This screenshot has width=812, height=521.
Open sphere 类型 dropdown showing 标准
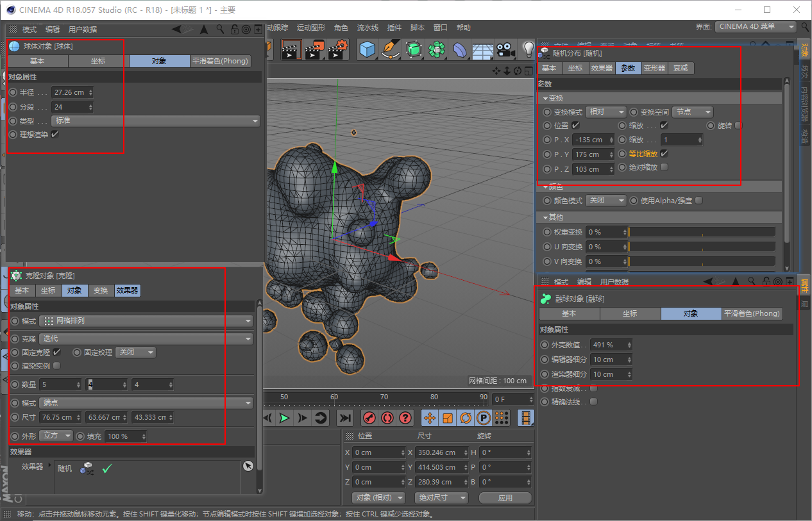coord(156,121)
